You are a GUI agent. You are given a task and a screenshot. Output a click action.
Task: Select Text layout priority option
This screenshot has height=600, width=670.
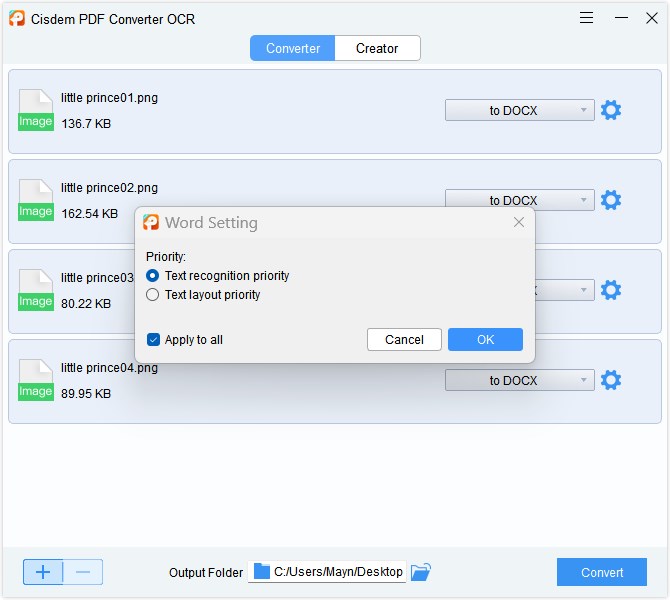click(x=203, y=295)
